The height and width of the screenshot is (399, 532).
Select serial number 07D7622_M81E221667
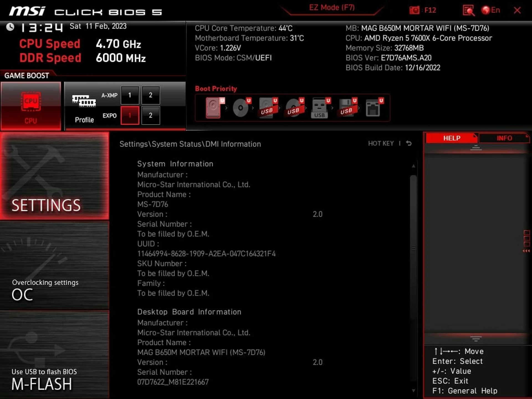tap(173, 382)
